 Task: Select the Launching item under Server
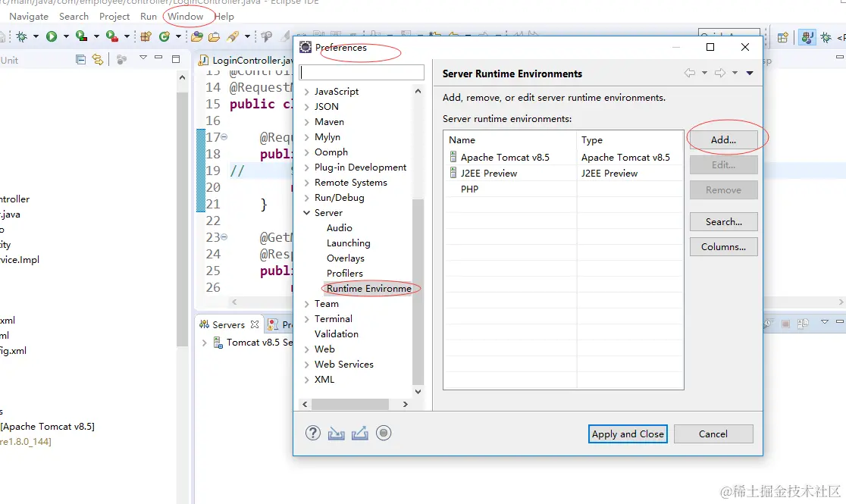pyautogui.click(x=349, y=243)
